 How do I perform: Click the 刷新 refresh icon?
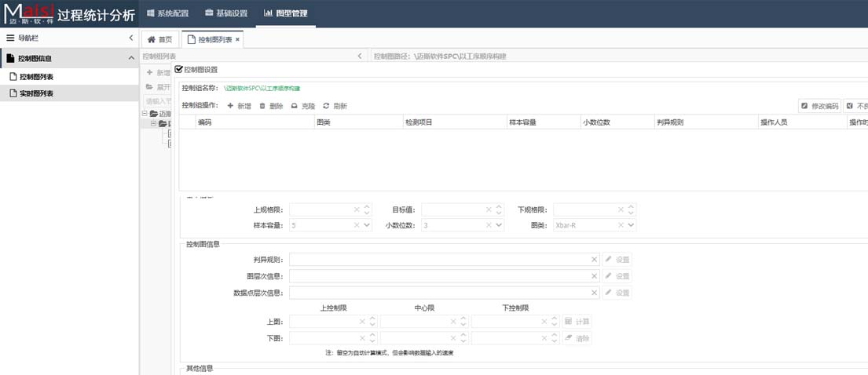pyautogui.click(x=326, y=106)
